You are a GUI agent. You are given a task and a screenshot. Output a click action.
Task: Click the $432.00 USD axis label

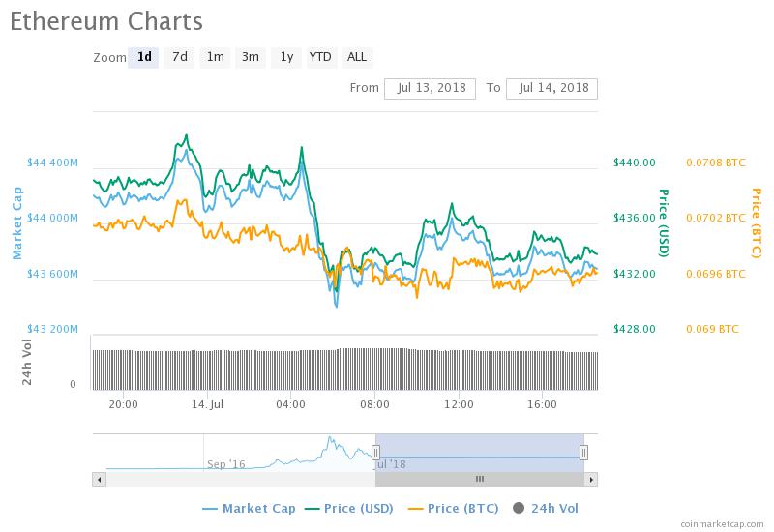[635, 274]
